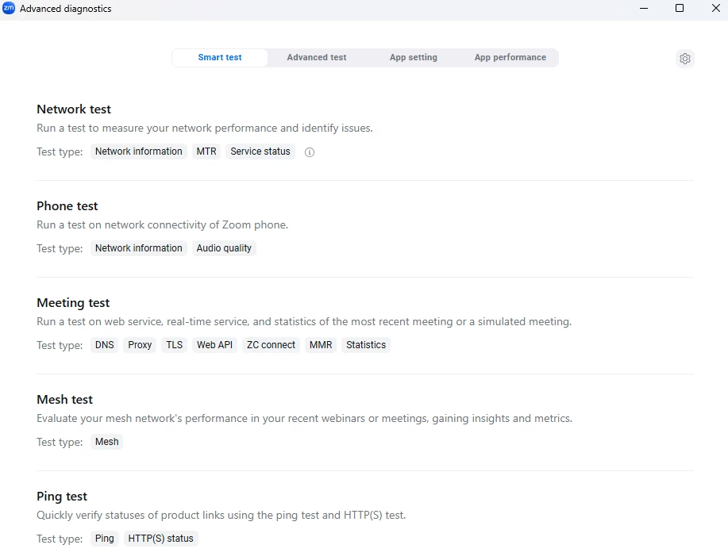Click the Web API tag
The image size is (728, 560).
(x=214, y=345)
